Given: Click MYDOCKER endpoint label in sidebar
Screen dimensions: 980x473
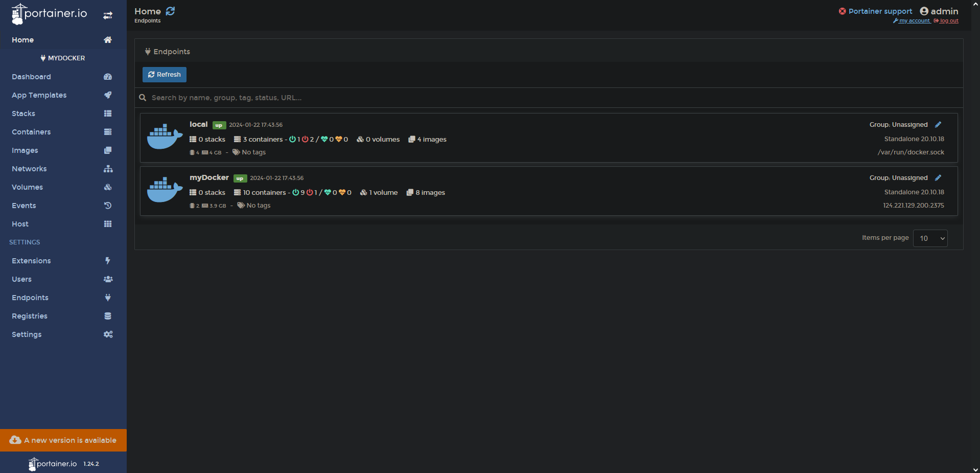Looking at the screenshot, I should [63, 58].
